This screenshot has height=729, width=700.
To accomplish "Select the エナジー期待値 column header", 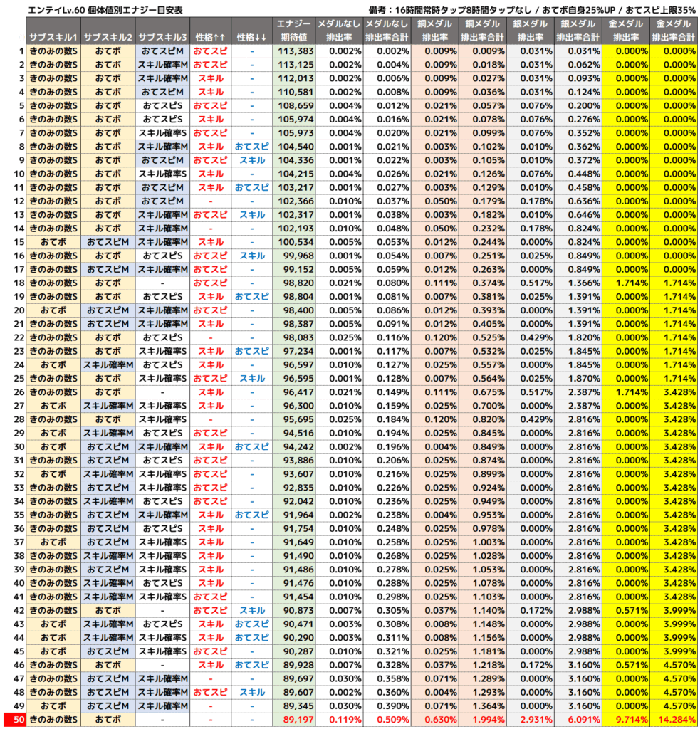I will tap(293, 31).
